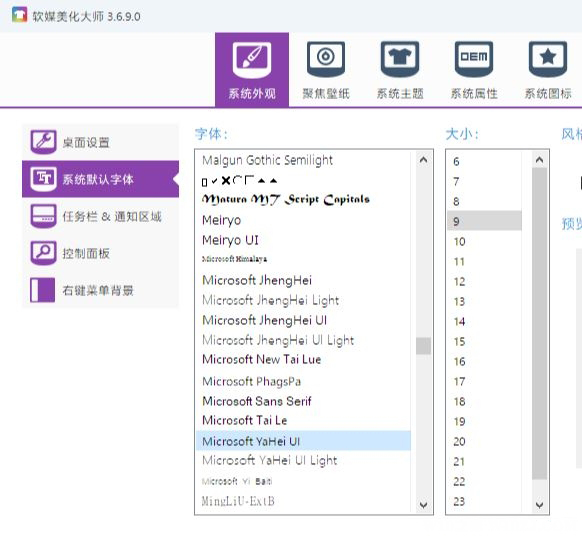Select 系统默认字体 in the sidebar
Screen dimensions: 582x536
click(100, 179)
